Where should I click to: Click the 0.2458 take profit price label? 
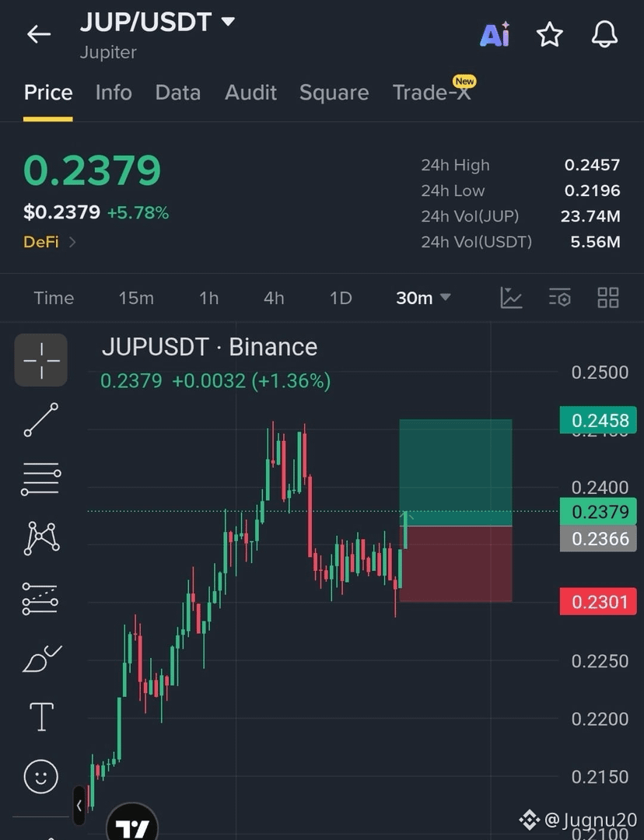(x=598, y=421)
